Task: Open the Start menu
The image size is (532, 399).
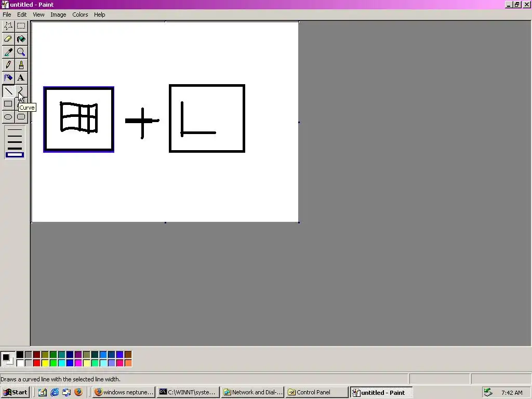Action: [15, 392]
